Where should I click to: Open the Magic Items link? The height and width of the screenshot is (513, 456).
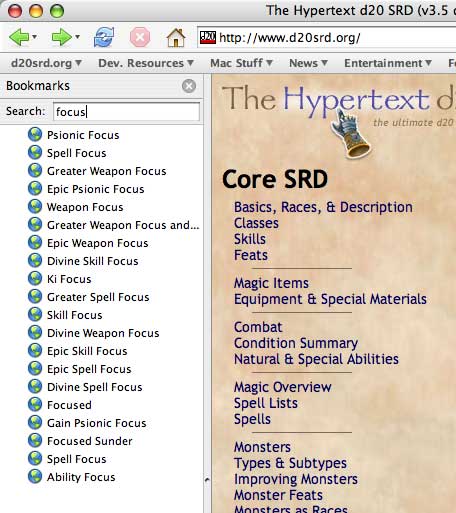(x=271, y=283)
